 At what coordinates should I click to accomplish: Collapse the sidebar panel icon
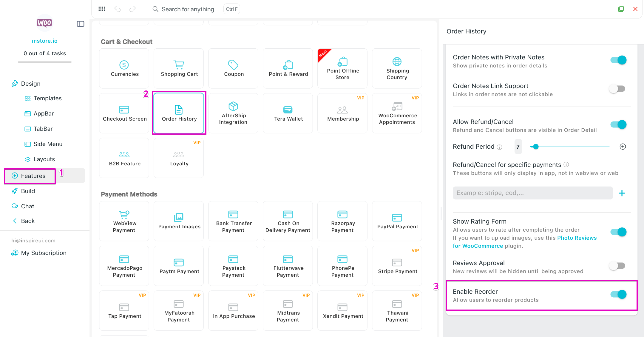point(81,24)
